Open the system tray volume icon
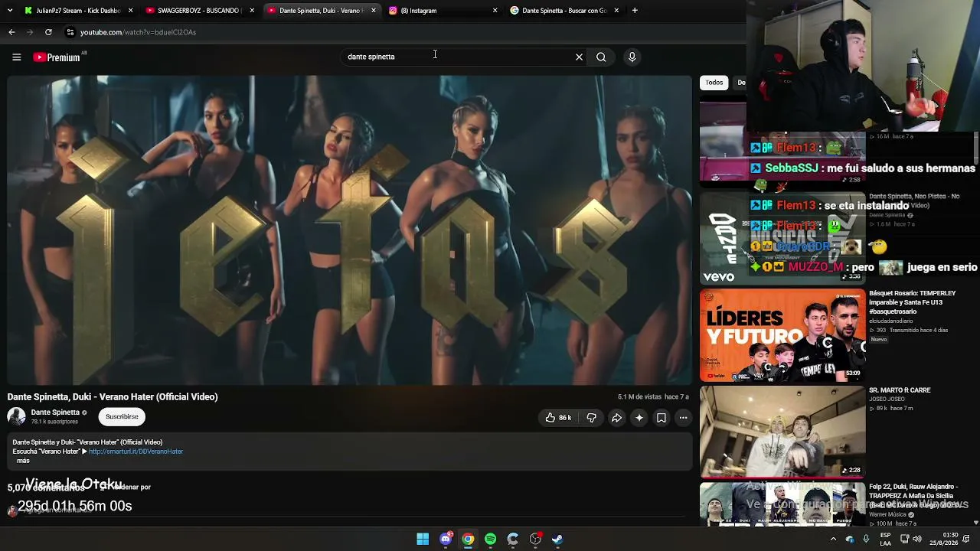Screen dimensions: 980x551 917,539
